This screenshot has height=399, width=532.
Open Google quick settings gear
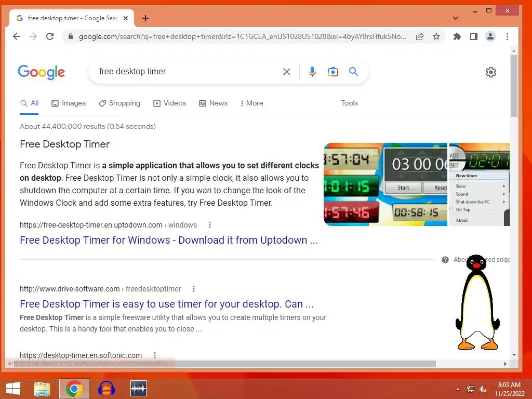[x=490, y=72]
